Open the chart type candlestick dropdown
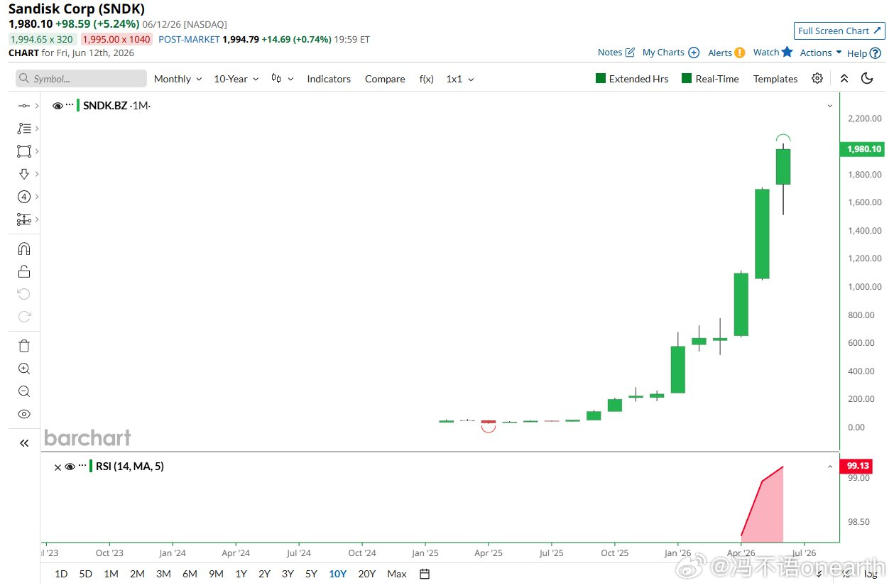 [282, 79]
